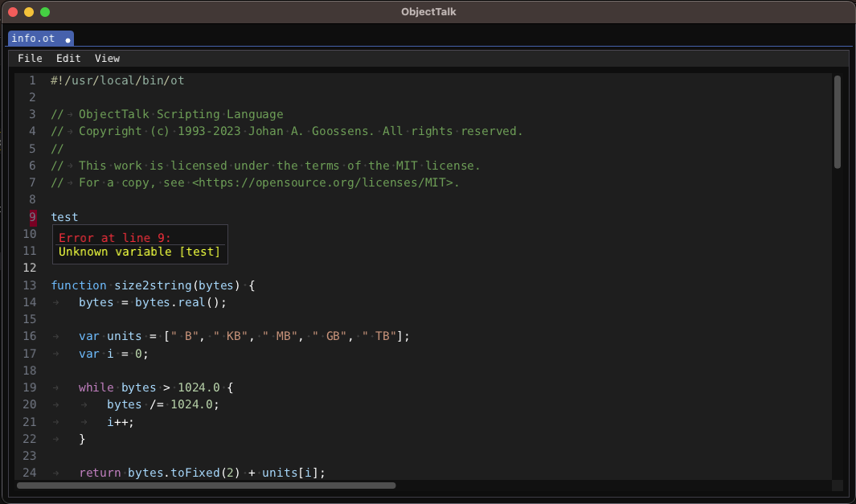Open the Edit menu
This screenshot has width=856, height=504.
68,59
